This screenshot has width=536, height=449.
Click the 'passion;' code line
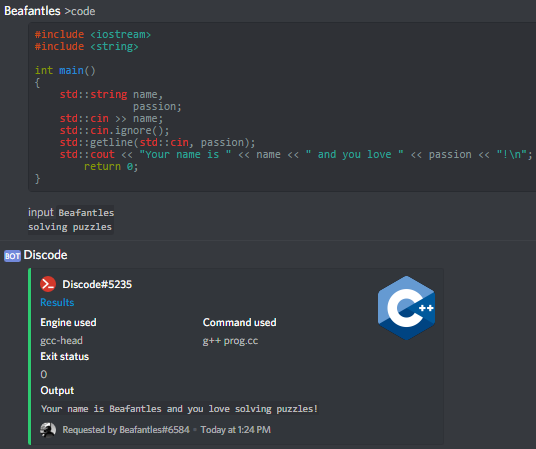point(157,106)
